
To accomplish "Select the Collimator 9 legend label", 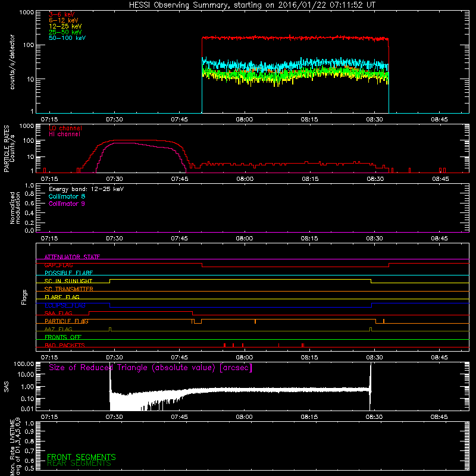I will tap(67, 203).
